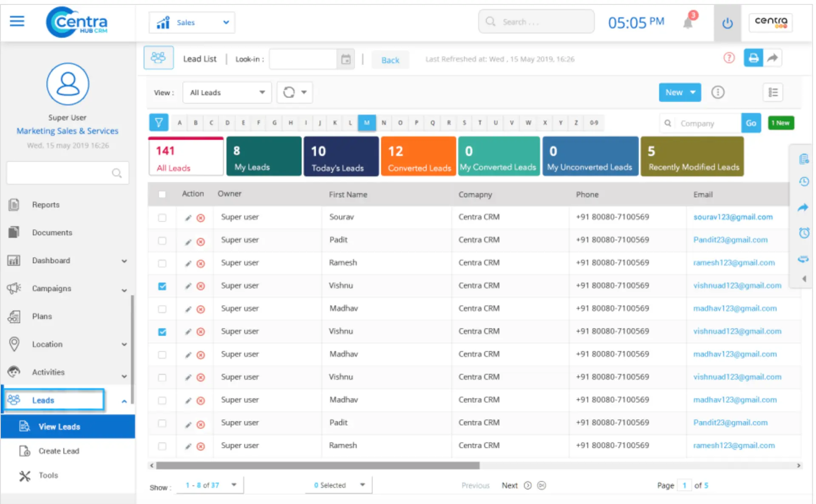The width and height of the screenshot is (816, 504).
Task: Open the help question mark icon
Action: (x=729, y=58)
